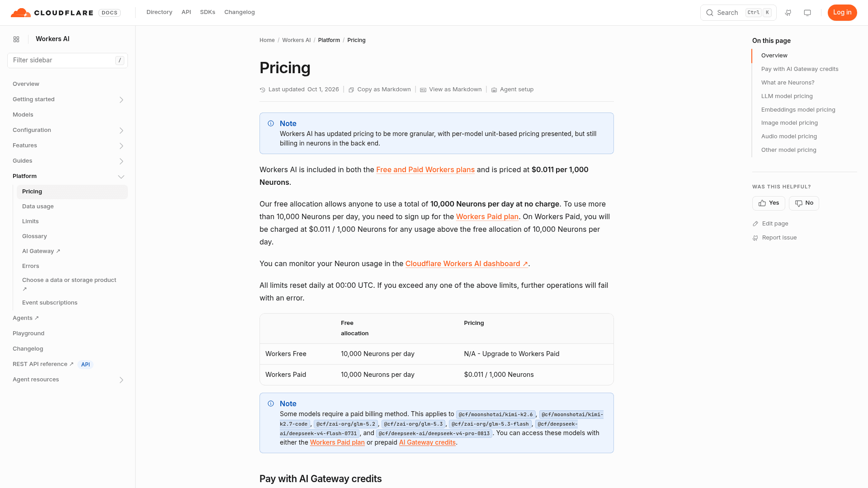Viewport: 868px width, 488px height.
Task: Jump to What are Neurons? section
Action: click(788, 83)
